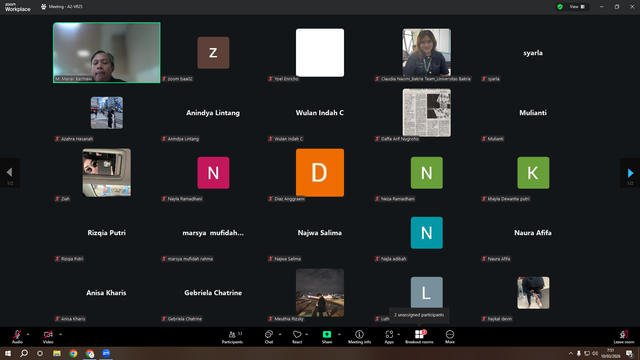Click the marsya mufidah name tile

(213, 233)
